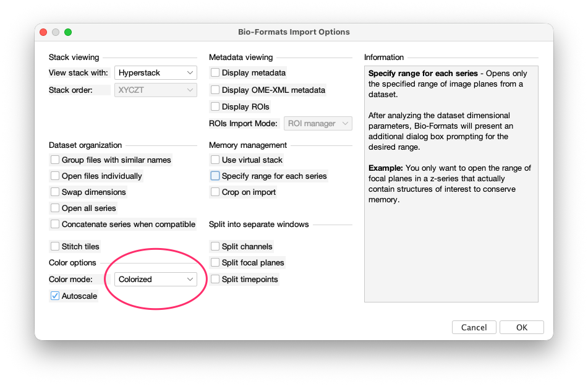Click the ROIs Import Mode label
The width and height of the screenshot is (588, 386).
click(243, 124)
